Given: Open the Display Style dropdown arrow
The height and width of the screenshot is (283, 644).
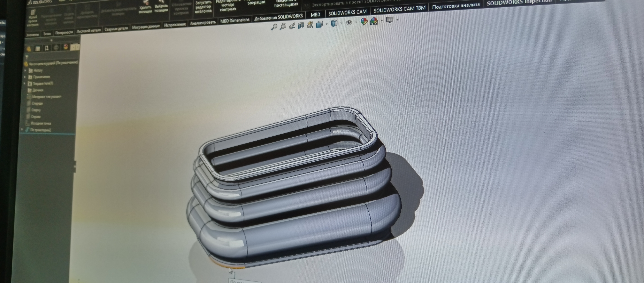Looking at the screenshot, I should click(341, 23).
